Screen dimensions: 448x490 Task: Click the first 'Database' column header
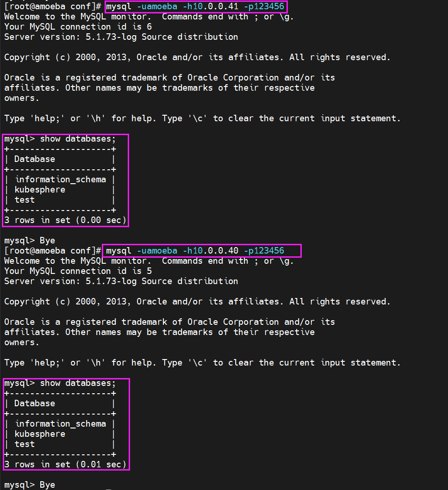click(35, 159)
